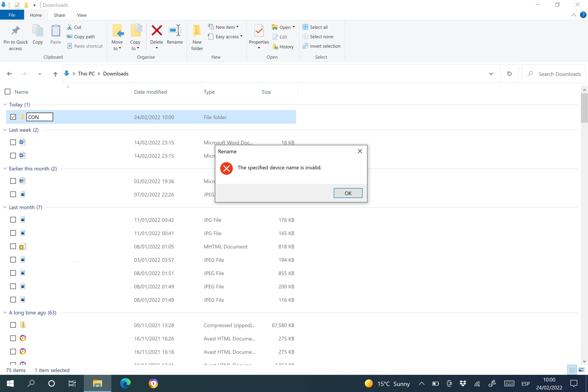Click the Edit ribbon item

[280, 37]
